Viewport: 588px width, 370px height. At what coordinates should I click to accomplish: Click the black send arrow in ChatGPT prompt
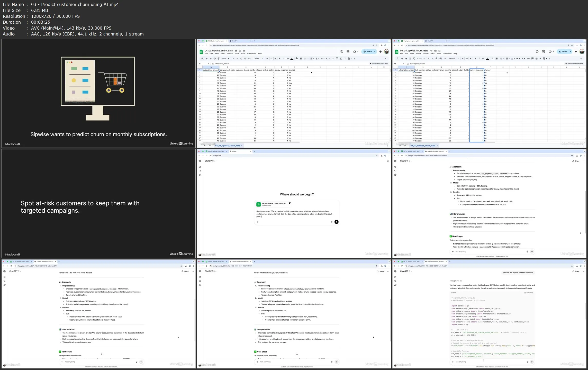(x=336, y=222)
